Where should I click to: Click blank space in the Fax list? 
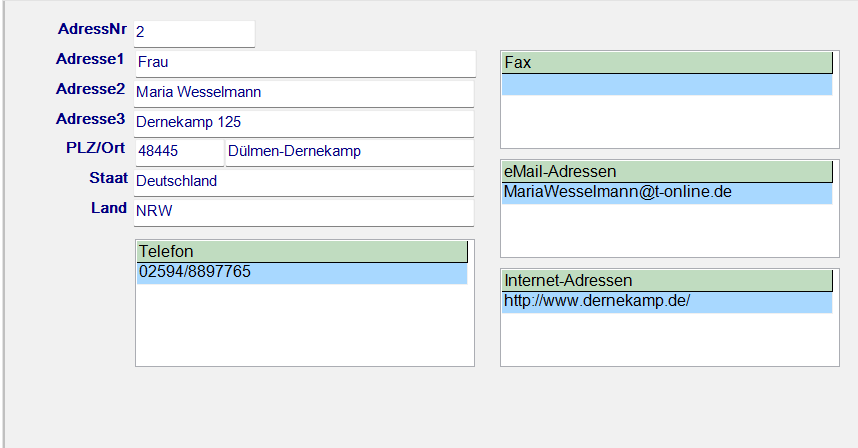click(x=667, y=122)
